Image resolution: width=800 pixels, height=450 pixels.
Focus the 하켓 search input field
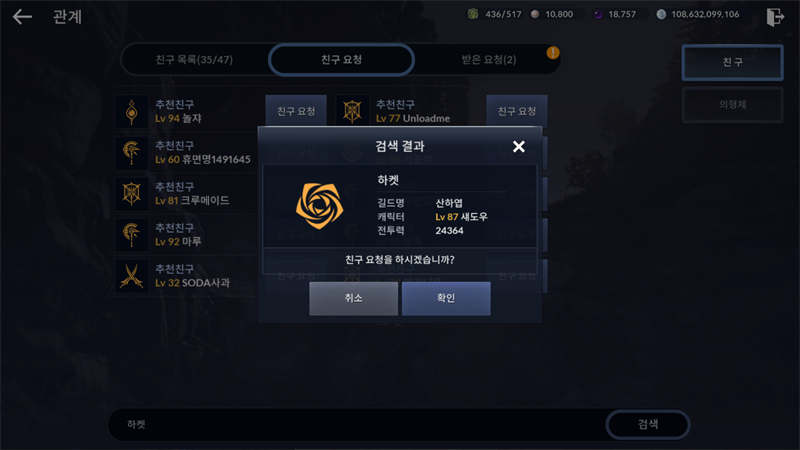pyautogui.click(x=357, y=424)
